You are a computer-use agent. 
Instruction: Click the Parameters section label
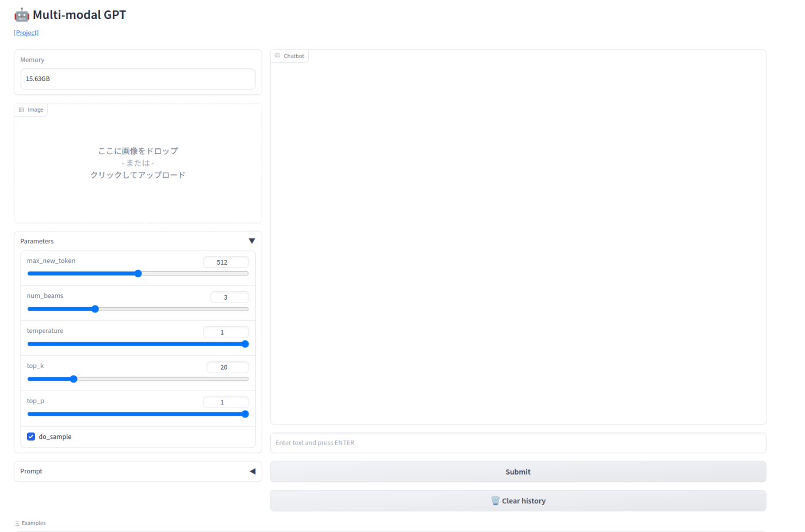(x=37, y=241)
